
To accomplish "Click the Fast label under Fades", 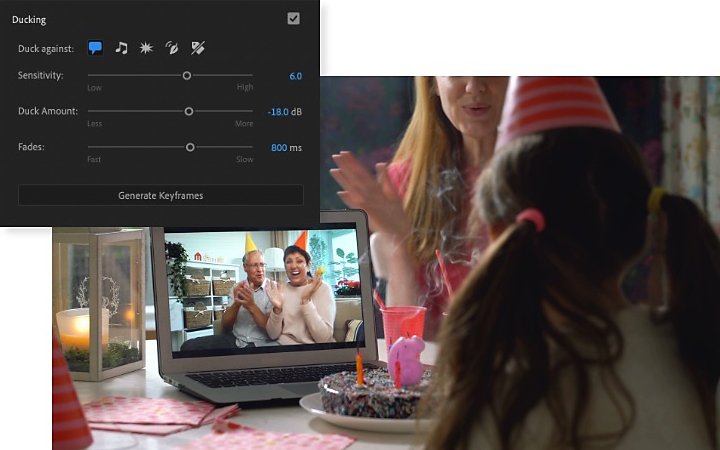I will [94, 159].
